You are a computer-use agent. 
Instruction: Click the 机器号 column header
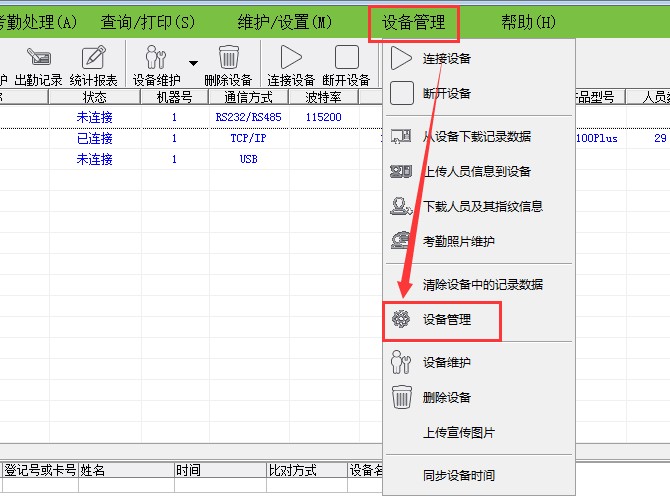point(174,97)
